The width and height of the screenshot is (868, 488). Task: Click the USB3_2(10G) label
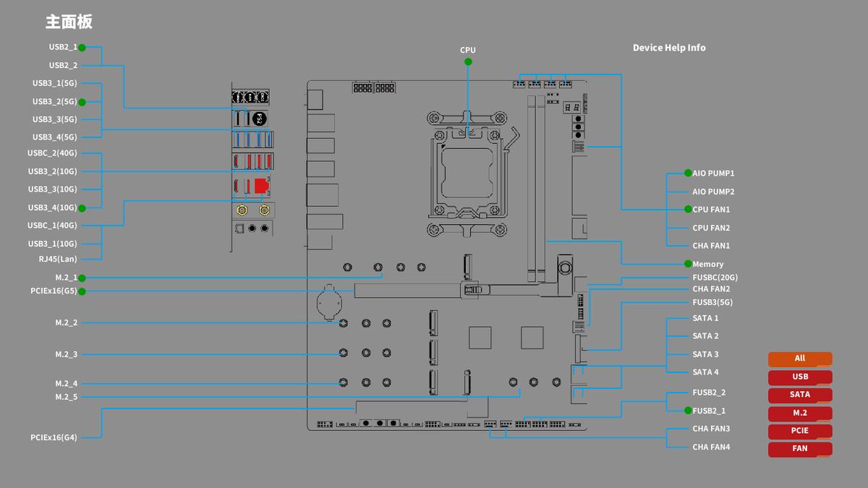[x=52, y=171]
